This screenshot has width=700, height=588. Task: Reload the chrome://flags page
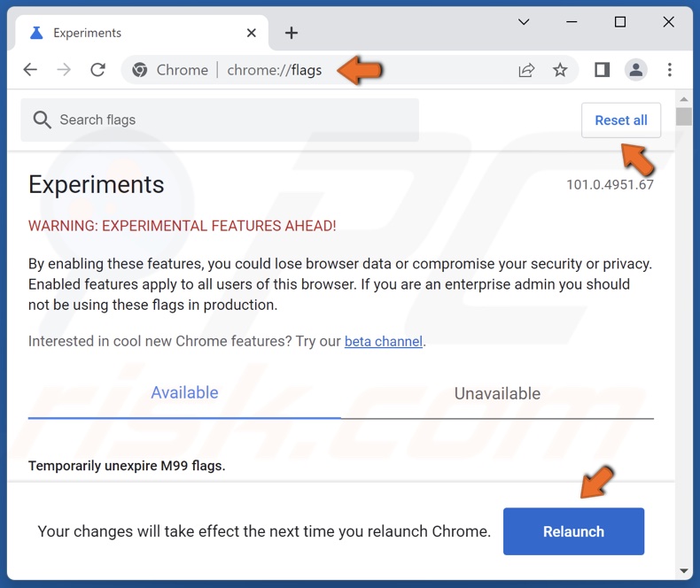(97, 70)
